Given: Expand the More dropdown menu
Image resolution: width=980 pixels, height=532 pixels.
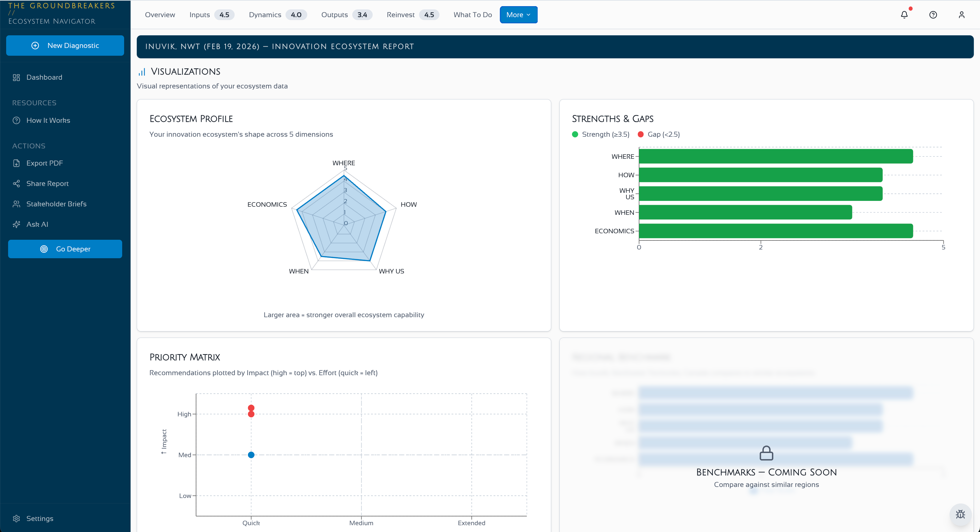Looking at the screenshot, I should pyautogui.click(x=518, y=15).
